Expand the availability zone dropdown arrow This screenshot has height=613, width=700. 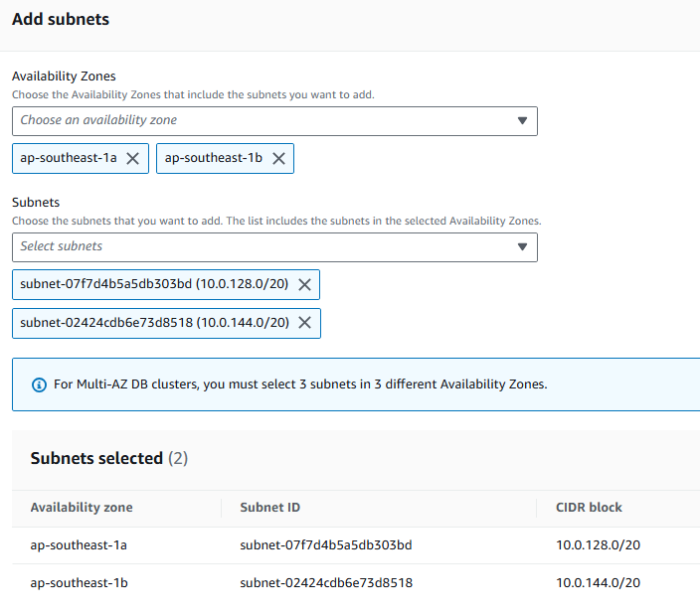pyautogui.click(x=523, y=121)
